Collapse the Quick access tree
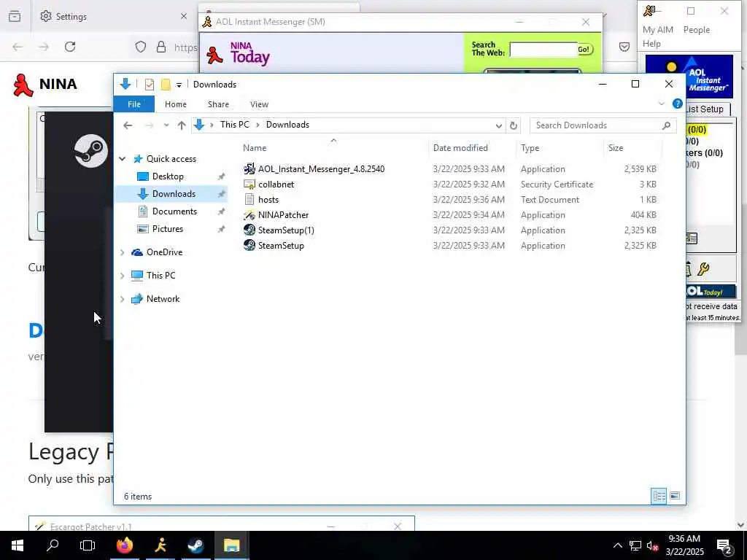The width and height of the screenshot is (747, 560). pos(122,159)
